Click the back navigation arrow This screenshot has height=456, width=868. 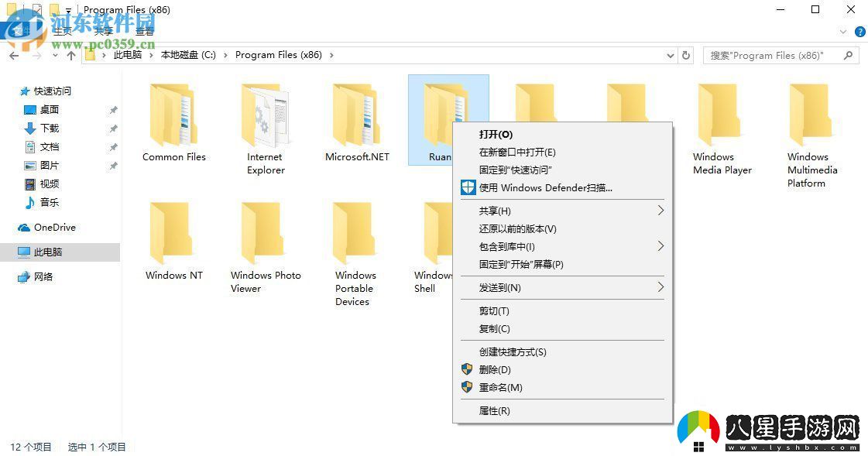pyautogui.click(x=13, y=55)
